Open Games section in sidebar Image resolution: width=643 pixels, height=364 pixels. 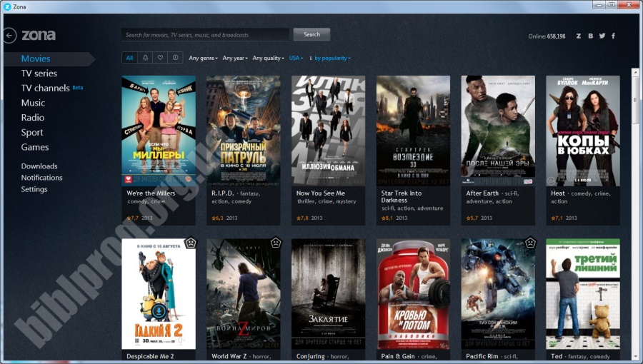coord(35,147)
